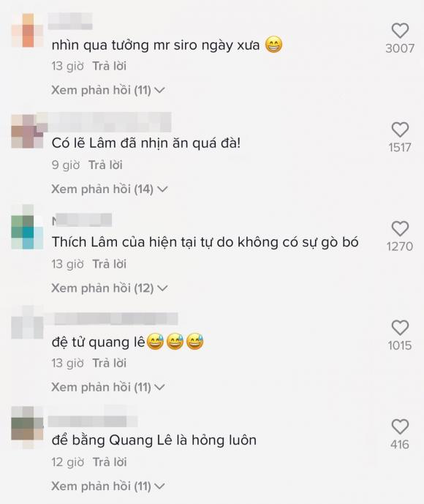The width and height of the screenshot is (424, 504).
Task: Open avatar of "để bằng Quang Lê" commenter
Action: click(27, 427)
